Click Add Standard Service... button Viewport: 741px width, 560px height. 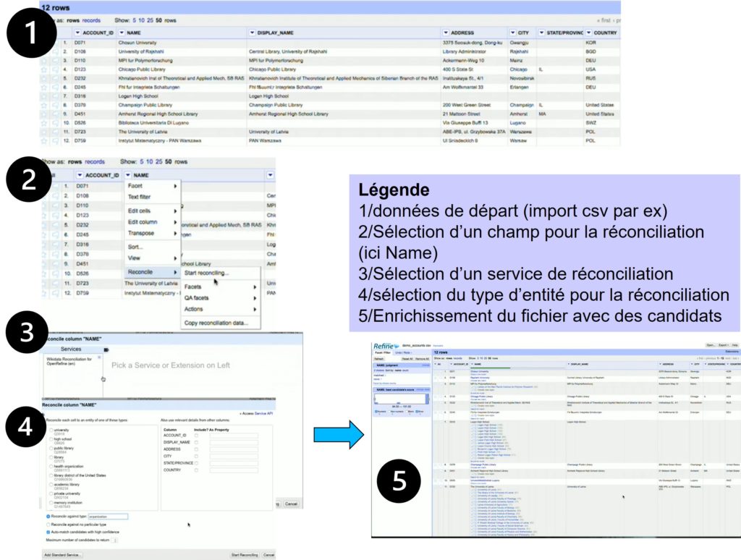tap(62, 555)
